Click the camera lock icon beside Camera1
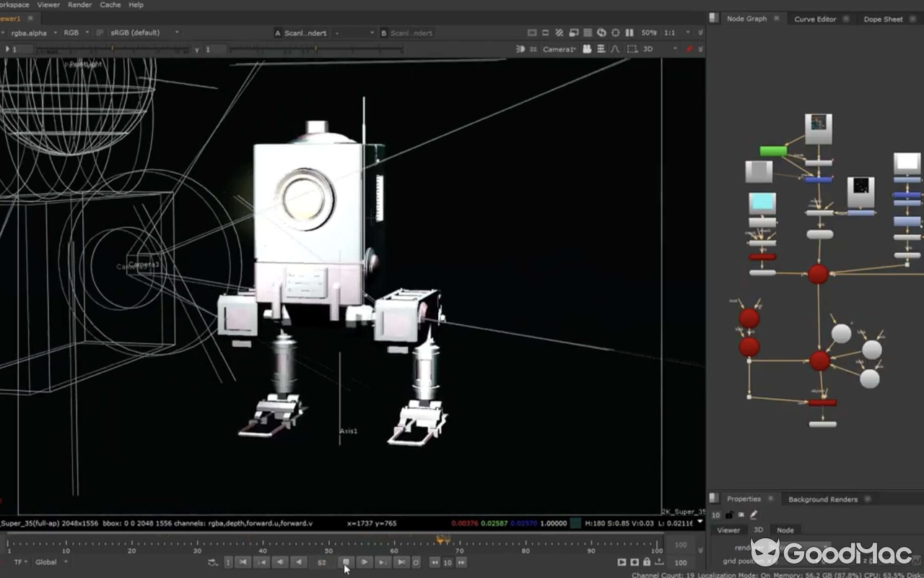924x578 pixels. [x=587, y=49]
